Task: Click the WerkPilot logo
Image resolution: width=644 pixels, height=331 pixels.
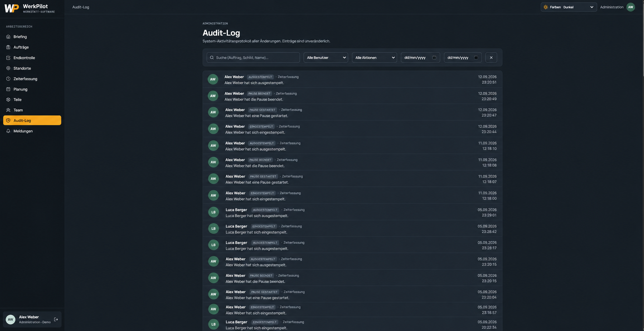Action: point(11,8)
